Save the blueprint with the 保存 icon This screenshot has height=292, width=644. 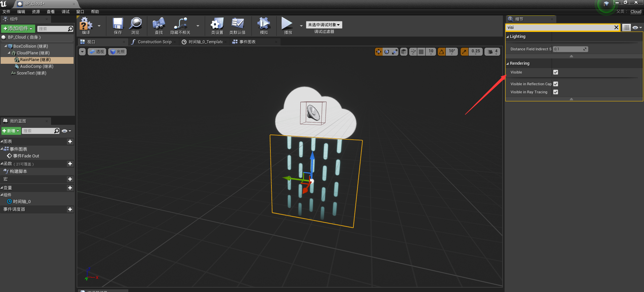point(118,24)
